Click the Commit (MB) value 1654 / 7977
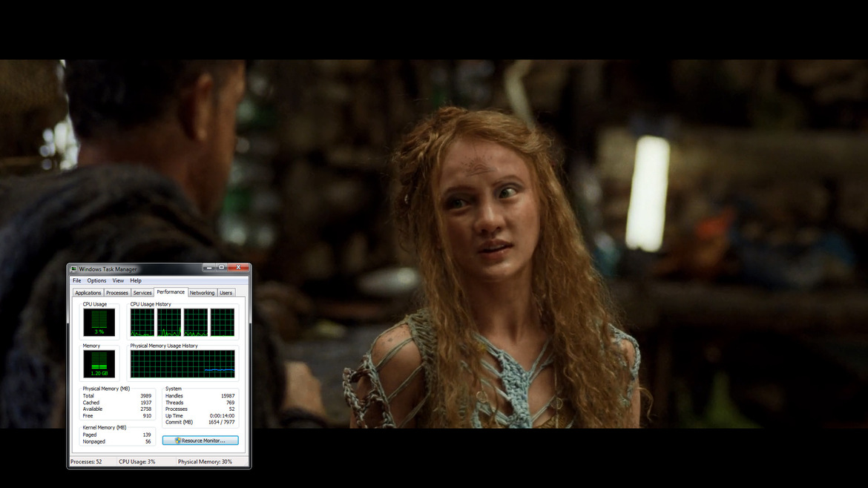868x488 pixels. pos(221,423)
